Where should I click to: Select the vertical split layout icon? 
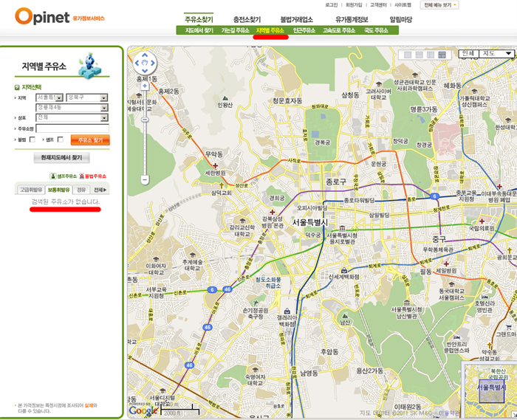tap(431, 55)
